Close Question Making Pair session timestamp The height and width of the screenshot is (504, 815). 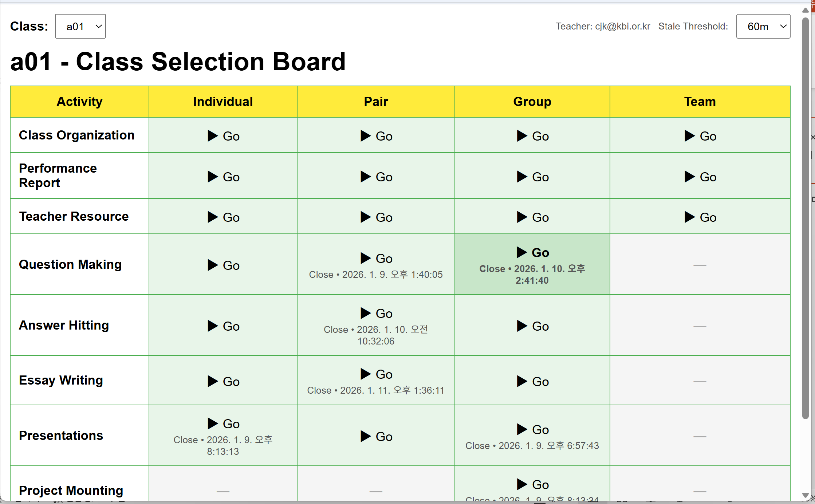(376, 275)
